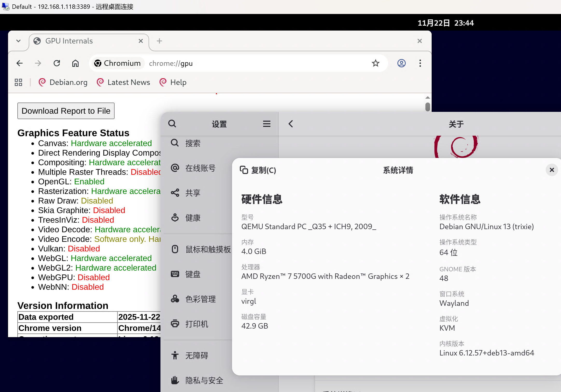561x392 pixels.
Task: Open 打印机 settings section
Action: (197, 324)
